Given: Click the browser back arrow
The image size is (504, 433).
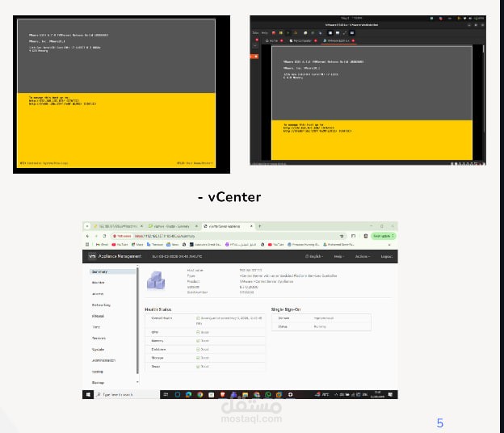Looking at the screenshot, I should 87,236.
